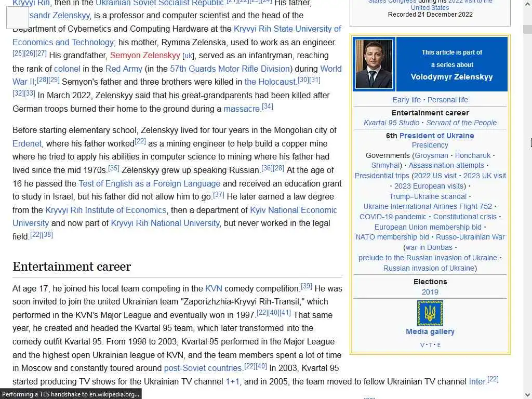Click the T (talk template) link
The height and width of the screenshot is (399, 532).
431,345
